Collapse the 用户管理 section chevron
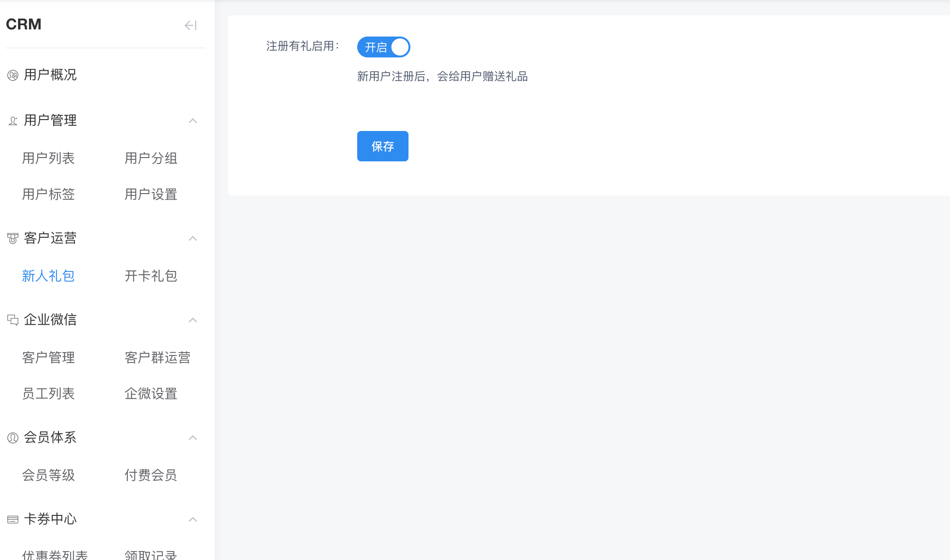Image resolution: width=950 pixels, height=560 pixels. (x=193, y=121)
